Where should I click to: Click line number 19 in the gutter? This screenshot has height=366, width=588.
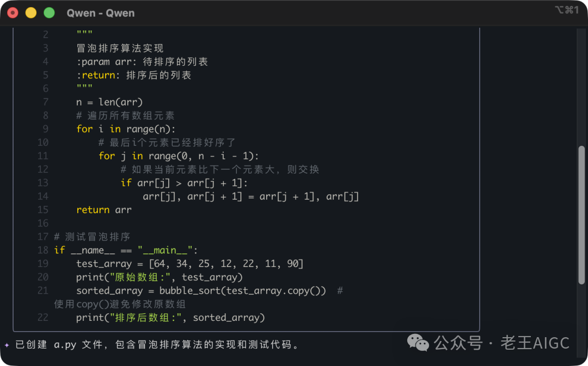[x=43, y=264]
